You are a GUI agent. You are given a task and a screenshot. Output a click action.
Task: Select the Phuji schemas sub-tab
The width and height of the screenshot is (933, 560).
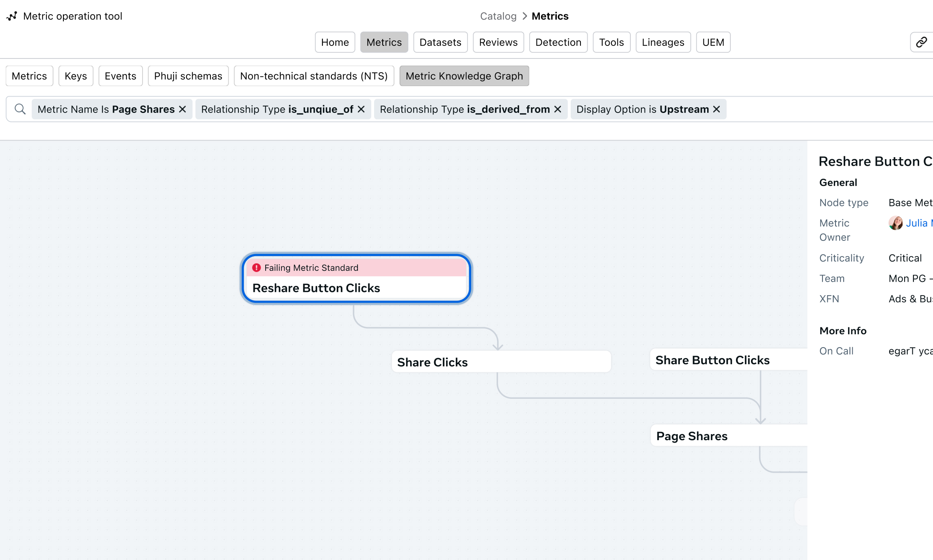pyautogui.click(x=188, y=76)
